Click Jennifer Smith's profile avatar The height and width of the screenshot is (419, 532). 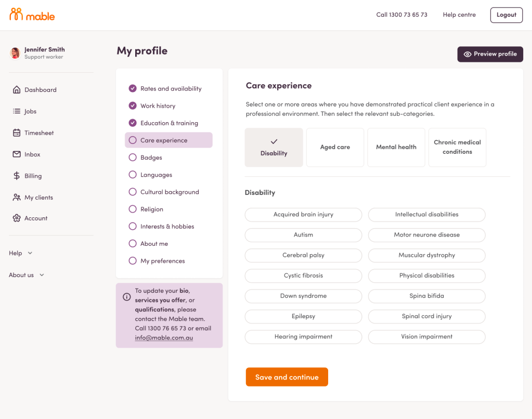[15, 53]
